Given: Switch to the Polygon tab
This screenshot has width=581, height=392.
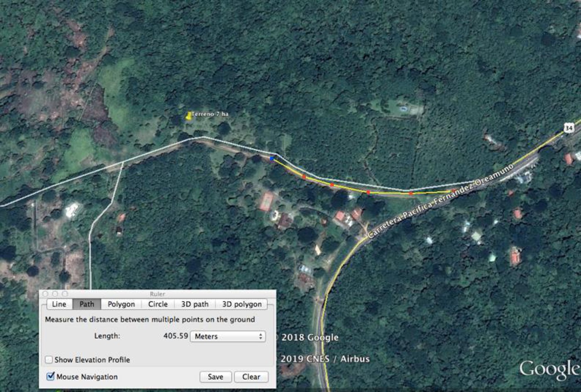Looking at the screenshot, I should (x=121, y=304).
